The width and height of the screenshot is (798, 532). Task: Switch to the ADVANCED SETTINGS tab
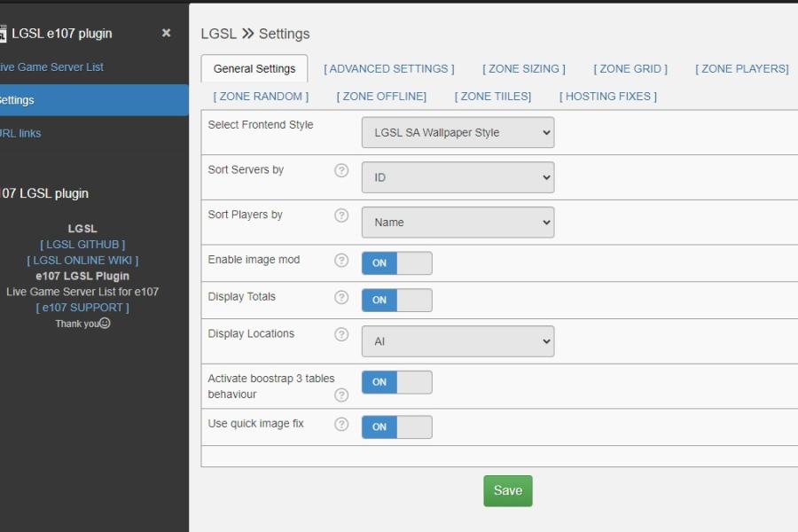pyautogui.click(x=389, y=69)
